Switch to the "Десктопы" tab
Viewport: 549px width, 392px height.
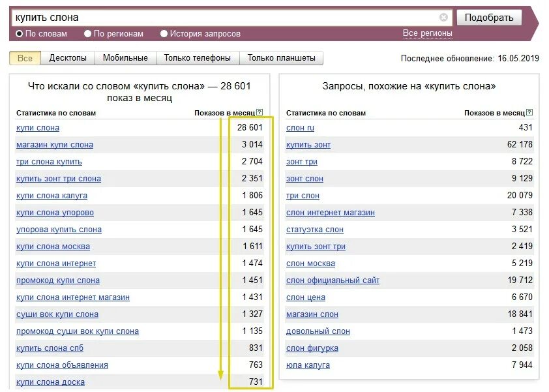(68, 58)
